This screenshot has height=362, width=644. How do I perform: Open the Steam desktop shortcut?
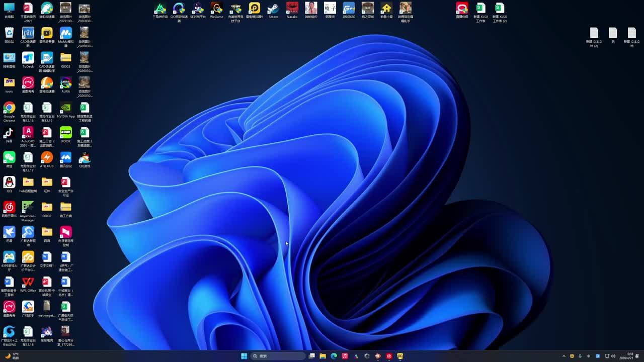(273, 9)
